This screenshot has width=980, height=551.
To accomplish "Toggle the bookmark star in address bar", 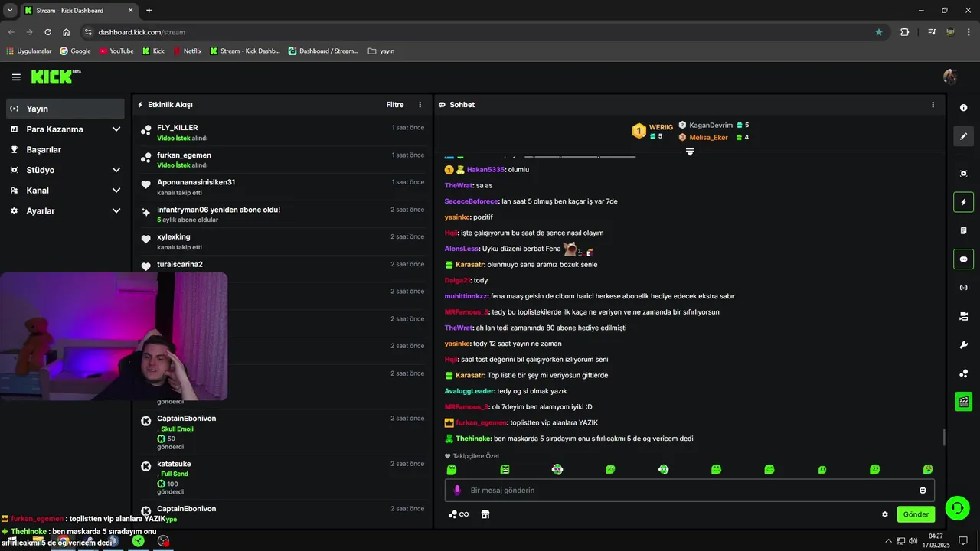I will point(879,32).
